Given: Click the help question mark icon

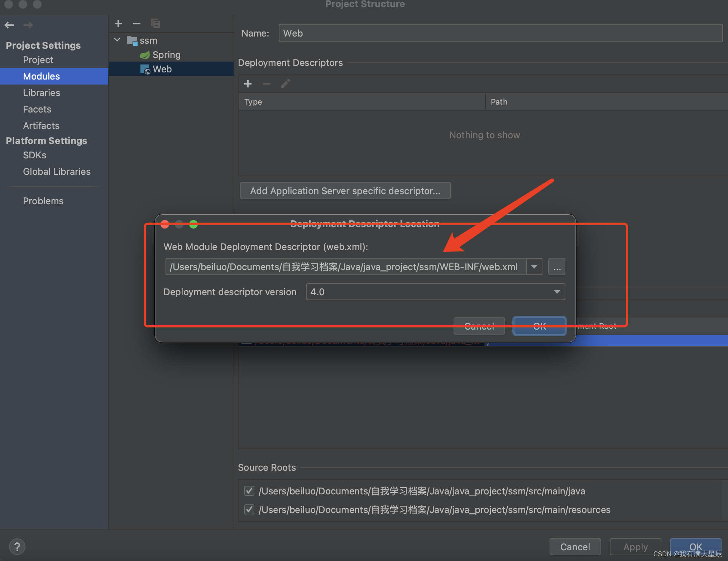Looking at the screenshot, I should click(x=17, y=547).
